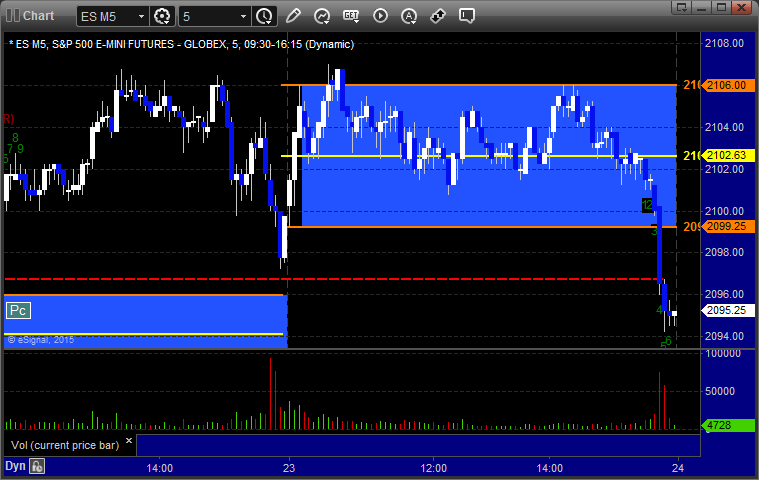Start bar replay with play icon
This screenshot has width=759, height=480.
tap(380, 16)
